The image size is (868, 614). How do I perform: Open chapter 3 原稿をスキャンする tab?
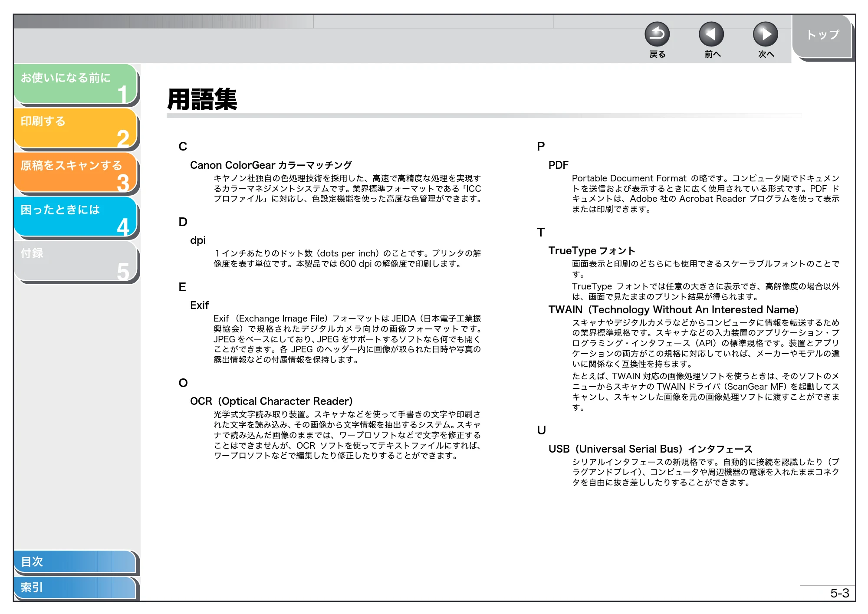pos(76,173)
